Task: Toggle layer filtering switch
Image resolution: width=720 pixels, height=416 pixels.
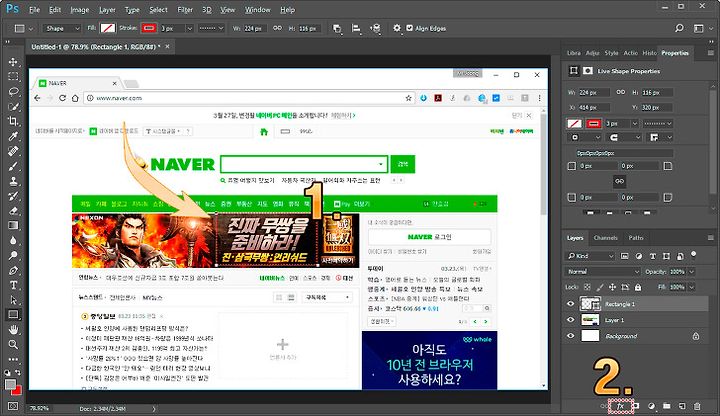Action: [x=694, y=254]
